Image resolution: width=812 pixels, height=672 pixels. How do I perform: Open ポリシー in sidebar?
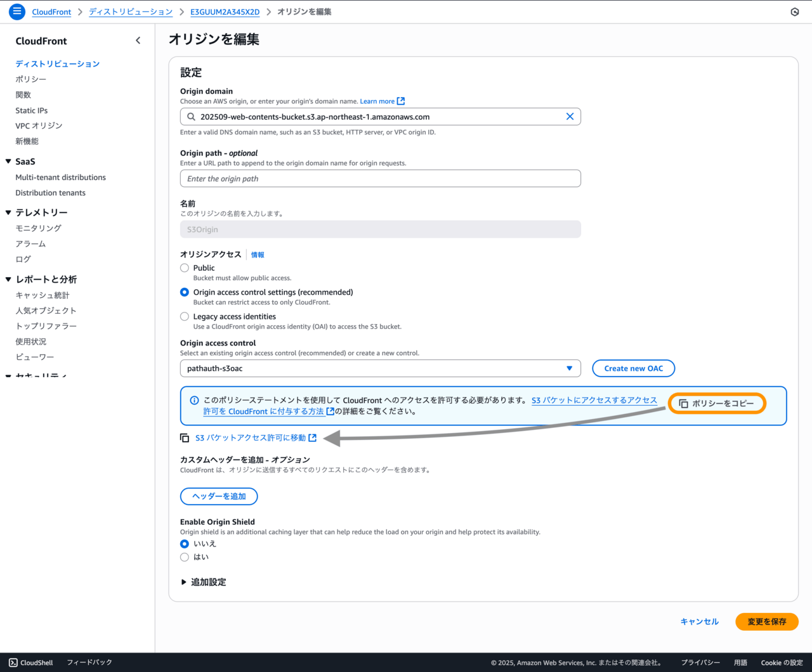[x=31, y=79]
